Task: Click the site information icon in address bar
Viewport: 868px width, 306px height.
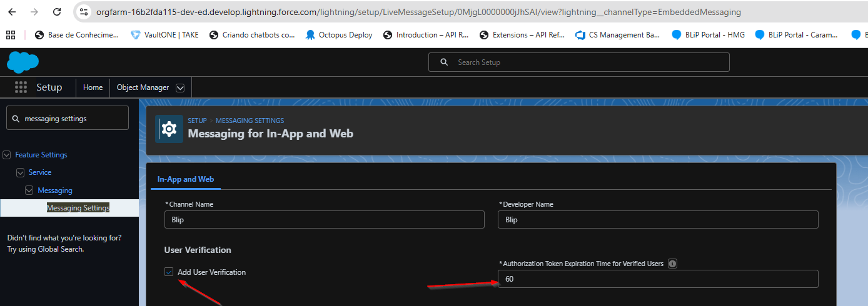Action: [x=84, y=12]
